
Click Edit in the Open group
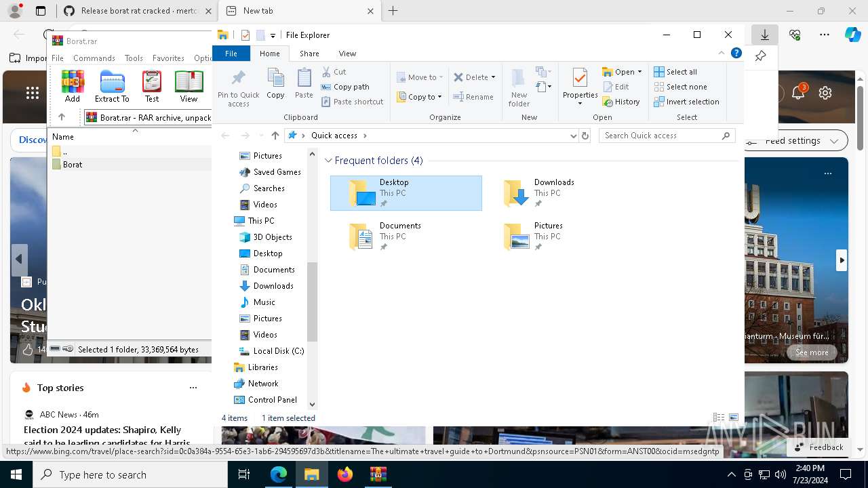coord(616,87)
